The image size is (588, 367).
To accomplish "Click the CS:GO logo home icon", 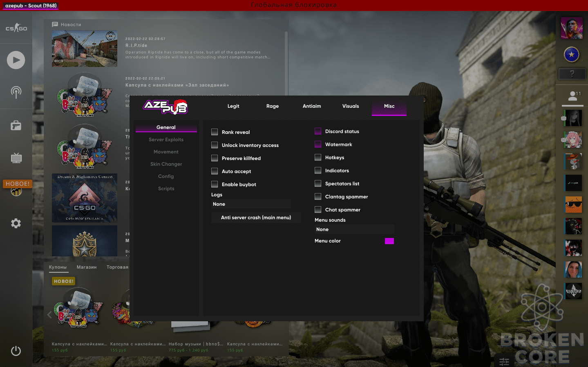I will 16,28.
